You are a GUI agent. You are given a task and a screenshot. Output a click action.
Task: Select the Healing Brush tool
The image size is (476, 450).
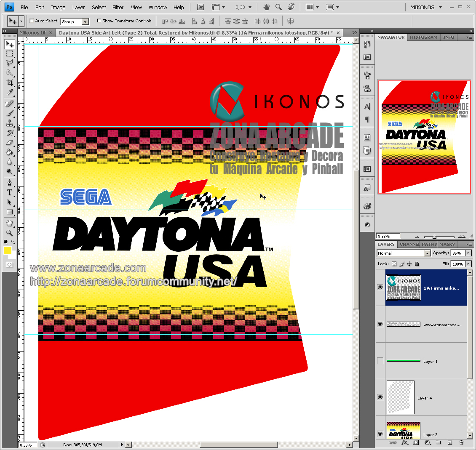pyautogui.click(x=10, y=104)
